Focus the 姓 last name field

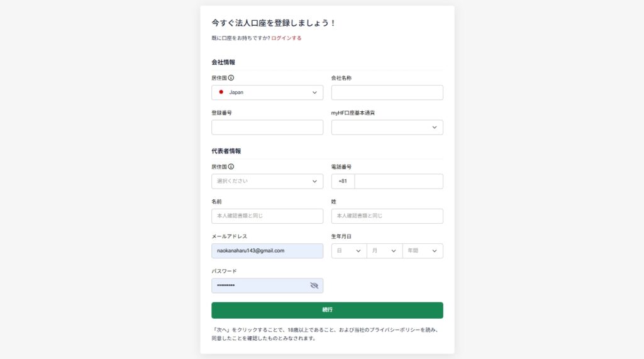click(x=387, y=216)
